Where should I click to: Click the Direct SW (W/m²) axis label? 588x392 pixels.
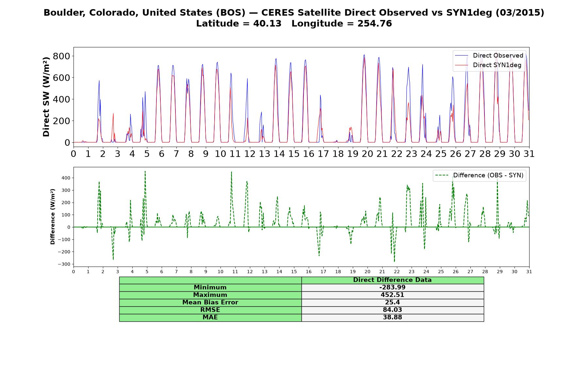click(46, 97)
